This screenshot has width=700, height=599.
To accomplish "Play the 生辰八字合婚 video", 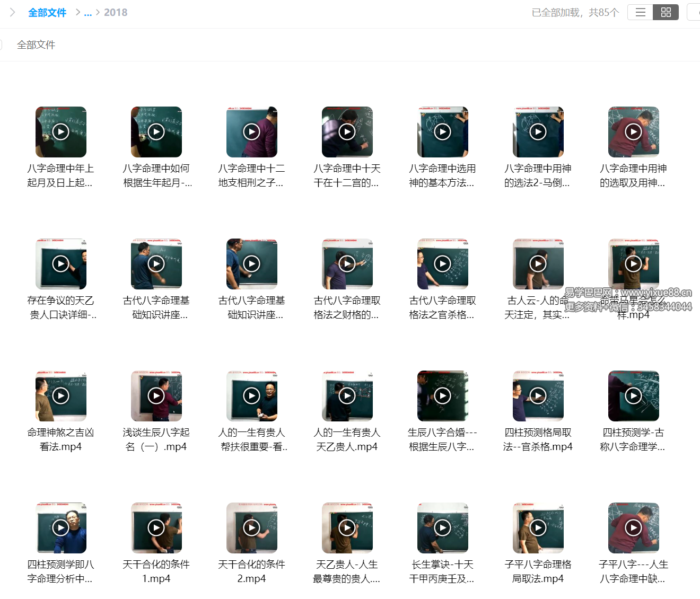I will tap(443, 396).
